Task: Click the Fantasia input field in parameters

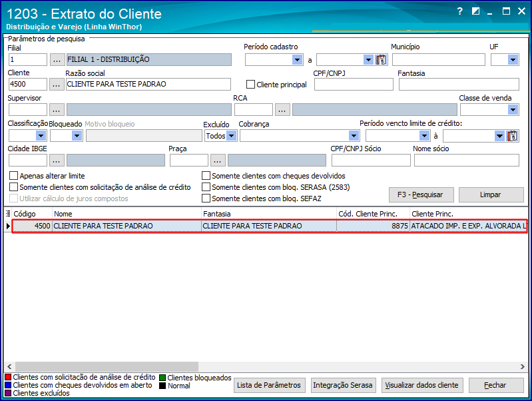Action: (x=459, y=84)
